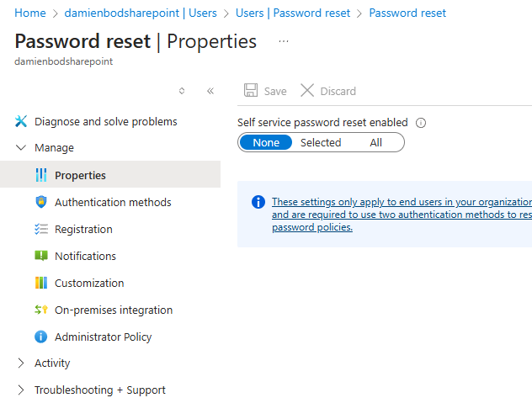This screenshot has height=419, width=532.
Task: Click the Customization colored bars icon
Action: pyautogui.click(x=41, y=283)
